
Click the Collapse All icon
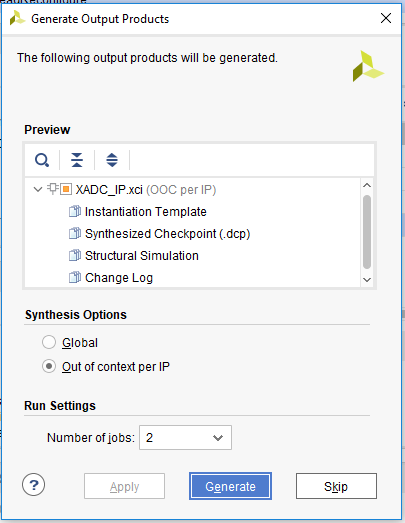[77, 160]
